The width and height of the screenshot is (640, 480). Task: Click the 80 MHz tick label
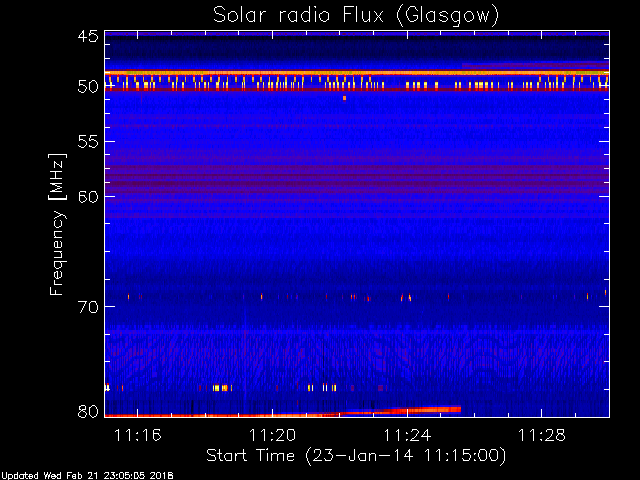pyautogui.click(x=88, y=411)
